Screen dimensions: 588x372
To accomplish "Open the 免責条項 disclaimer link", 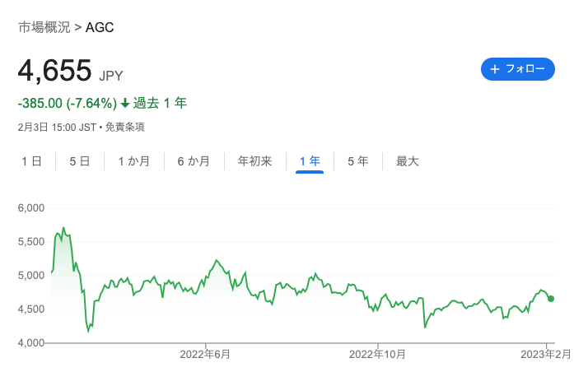I will [x=124, y=128].
